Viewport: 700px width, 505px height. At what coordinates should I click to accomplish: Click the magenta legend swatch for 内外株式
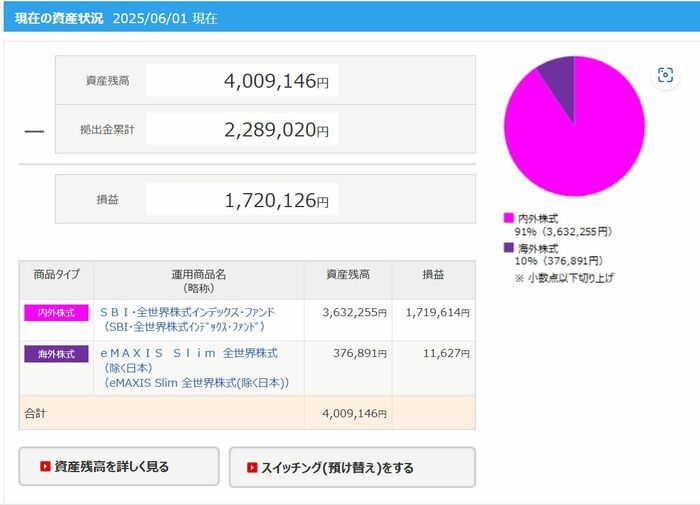coord(509,218)
